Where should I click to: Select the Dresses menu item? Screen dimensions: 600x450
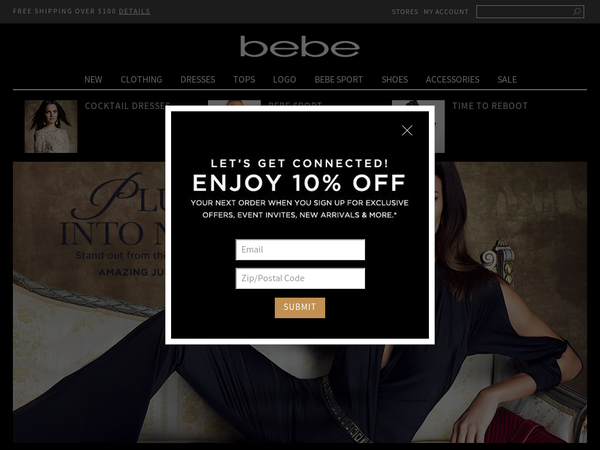(198, 80)
